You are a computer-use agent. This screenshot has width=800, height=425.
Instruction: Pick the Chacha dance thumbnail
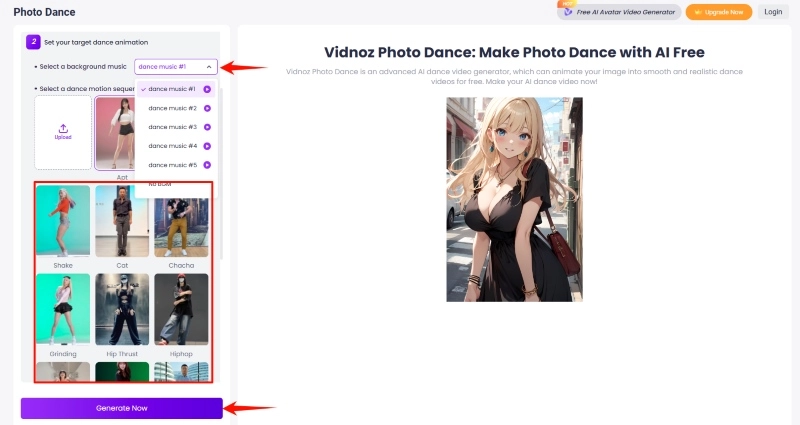tap(181, 227)
